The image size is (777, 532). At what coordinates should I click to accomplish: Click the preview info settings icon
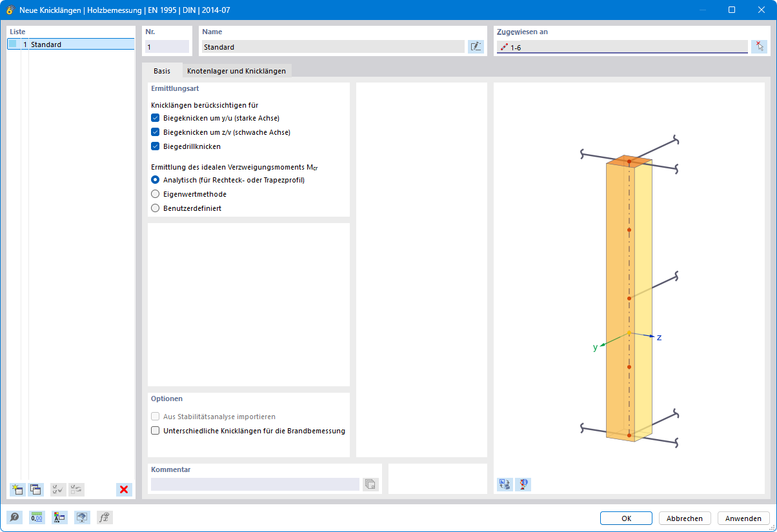(x=523, y=484)
